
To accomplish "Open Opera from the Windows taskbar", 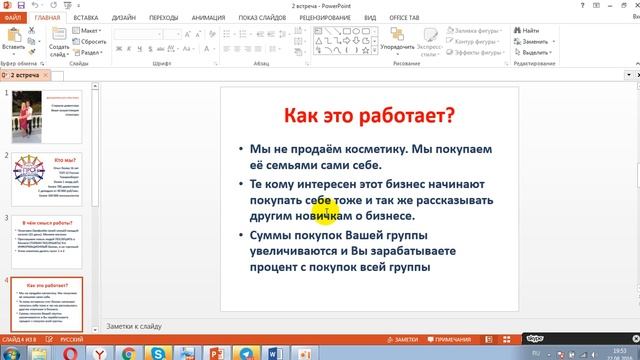I will (70, 353).
